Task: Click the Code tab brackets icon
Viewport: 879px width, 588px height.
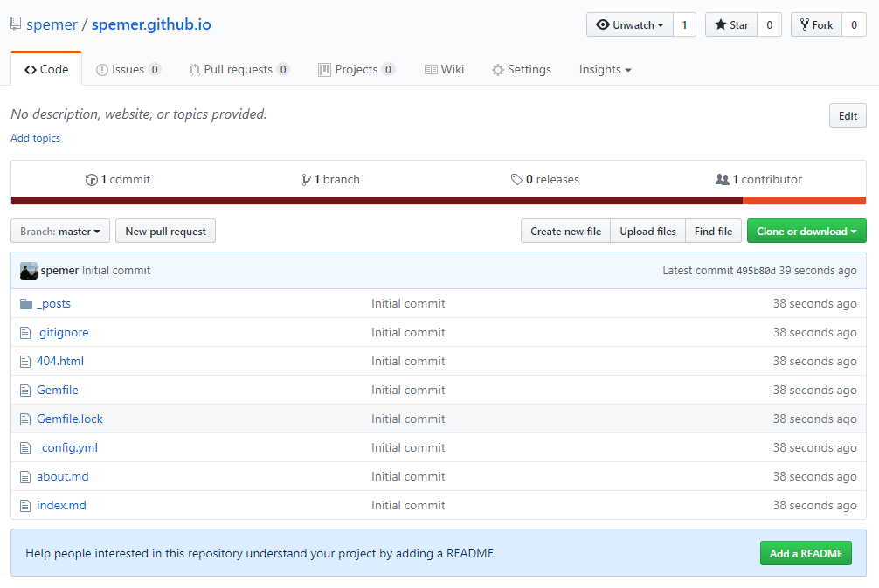Action: pos(31,70)
